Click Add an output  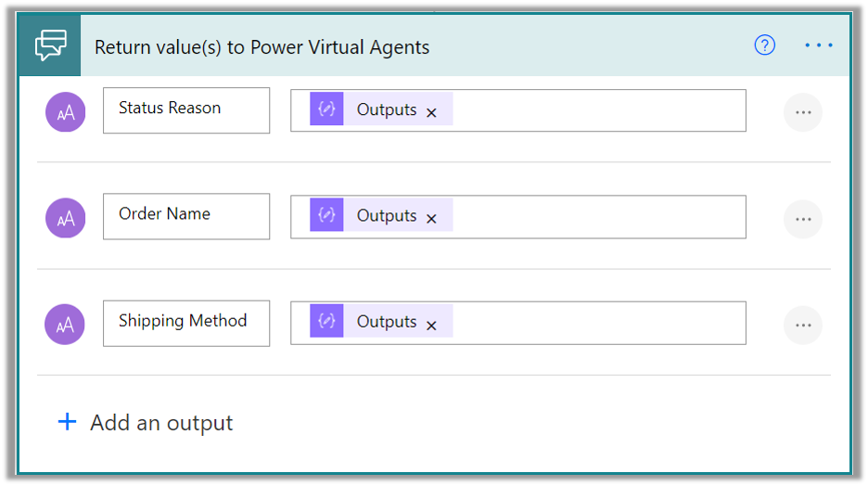146,423
